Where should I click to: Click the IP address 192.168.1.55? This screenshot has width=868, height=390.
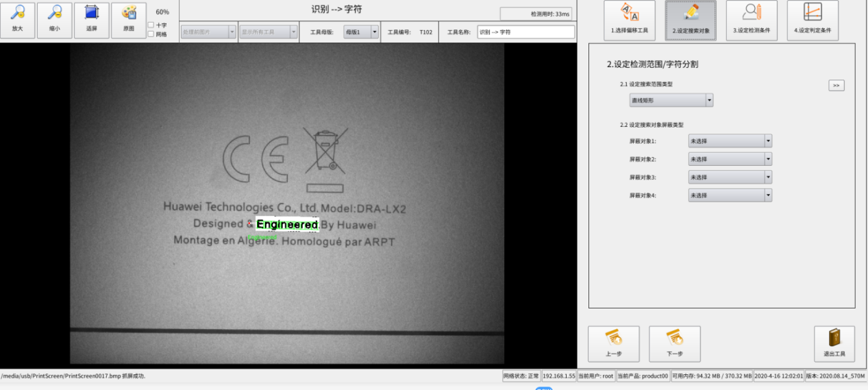pos(559,376)
